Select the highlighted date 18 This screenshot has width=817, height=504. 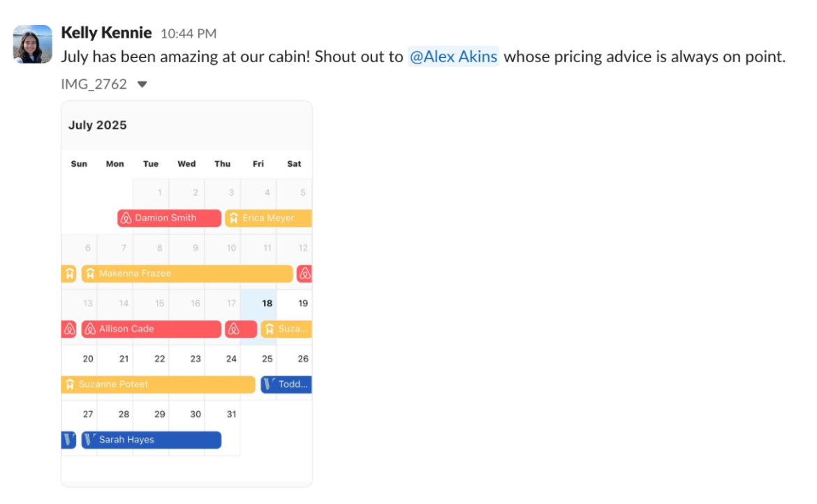click(x=267, y=304)
